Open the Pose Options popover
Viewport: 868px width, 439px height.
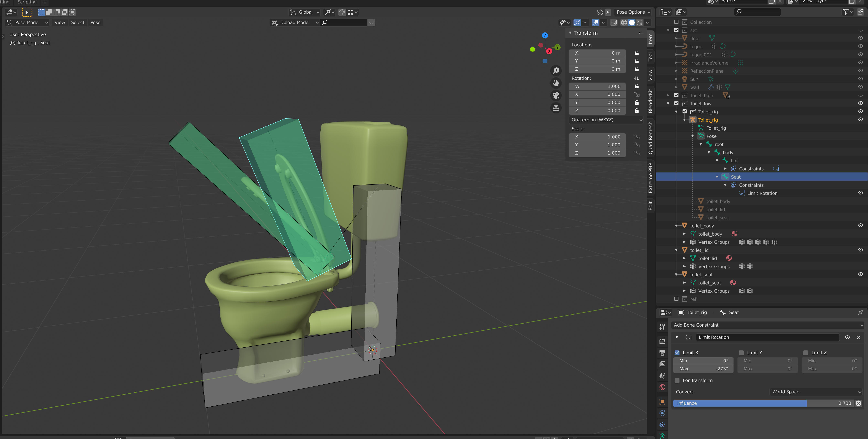[632, 12]
